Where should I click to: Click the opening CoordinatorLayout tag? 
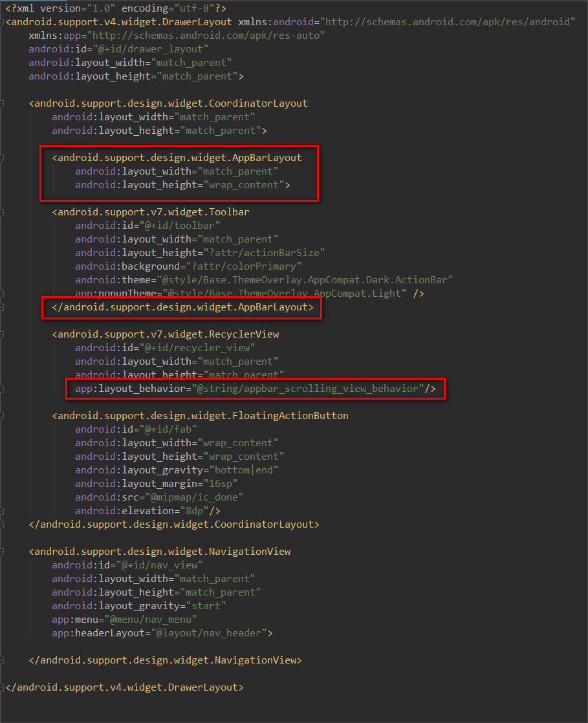(168, 103)
